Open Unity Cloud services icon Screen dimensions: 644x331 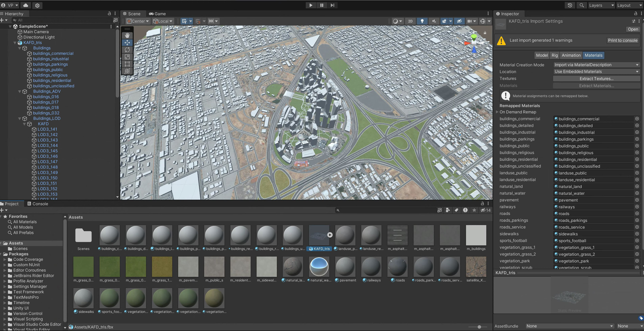coord(26,5)
